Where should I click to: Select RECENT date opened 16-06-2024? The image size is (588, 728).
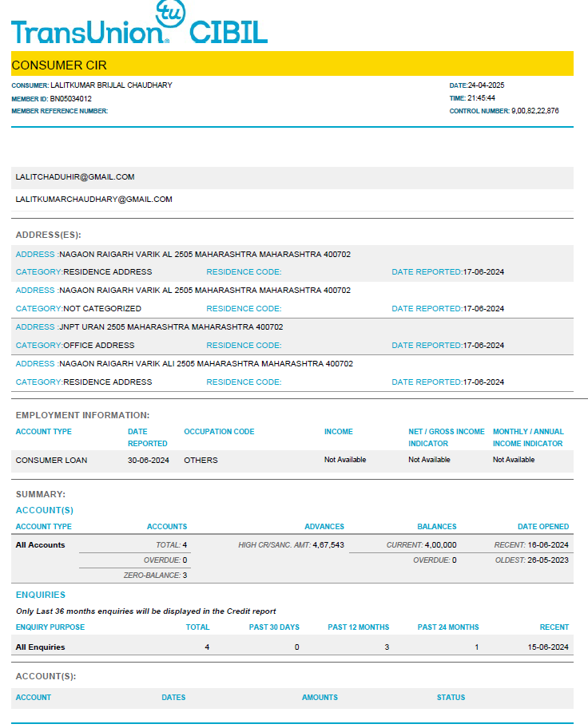[x=531, y=544]
